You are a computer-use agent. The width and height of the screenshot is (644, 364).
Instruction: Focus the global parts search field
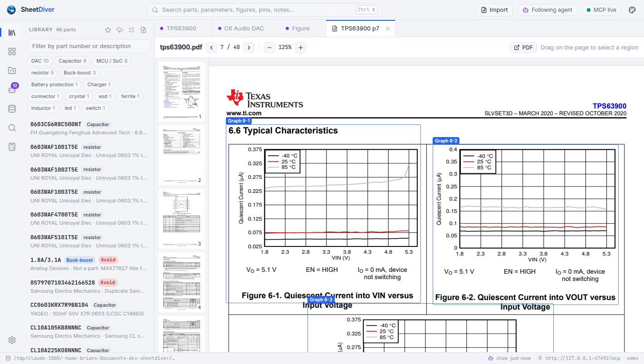pos(265,10)
